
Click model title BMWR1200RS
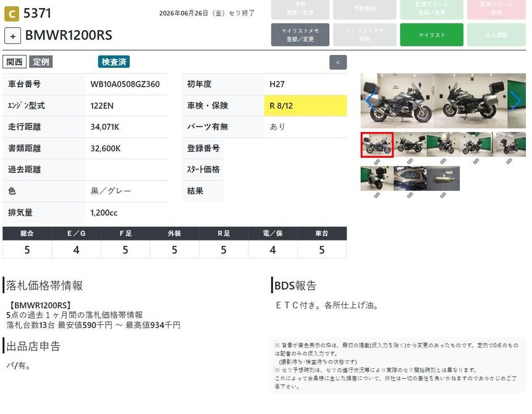coord(69,35)
